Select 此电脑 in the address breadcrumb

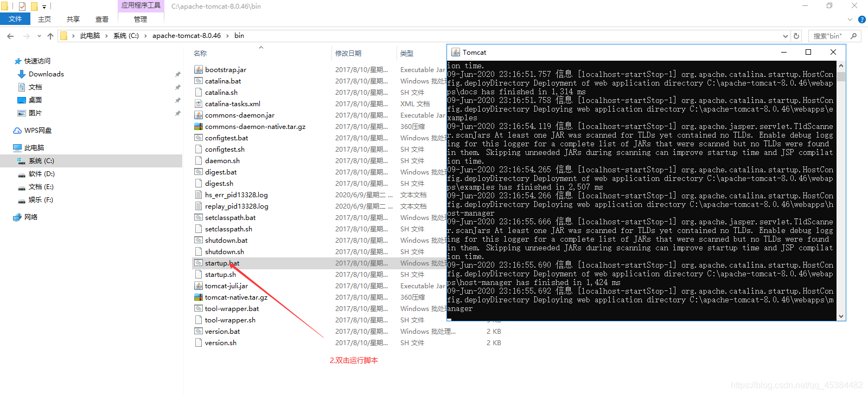tap(90, 36)
